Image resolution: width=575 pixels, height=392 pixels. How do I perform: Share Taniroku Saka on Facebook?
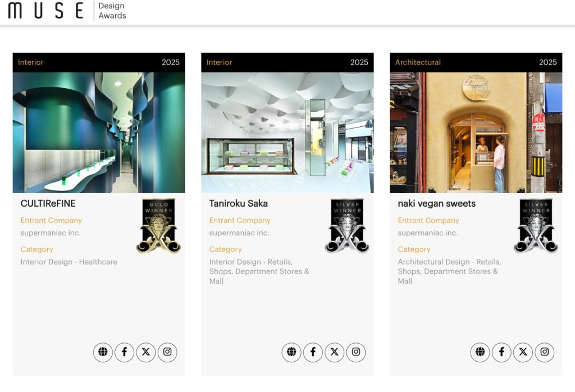click(313, 352)
